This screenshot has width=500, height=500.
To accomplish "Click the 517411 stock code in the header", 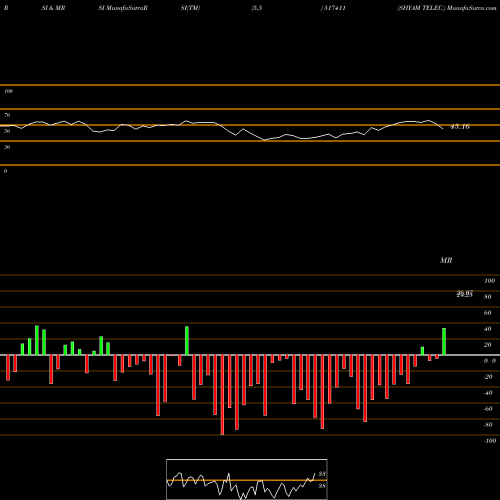I will tap(334, 8).
